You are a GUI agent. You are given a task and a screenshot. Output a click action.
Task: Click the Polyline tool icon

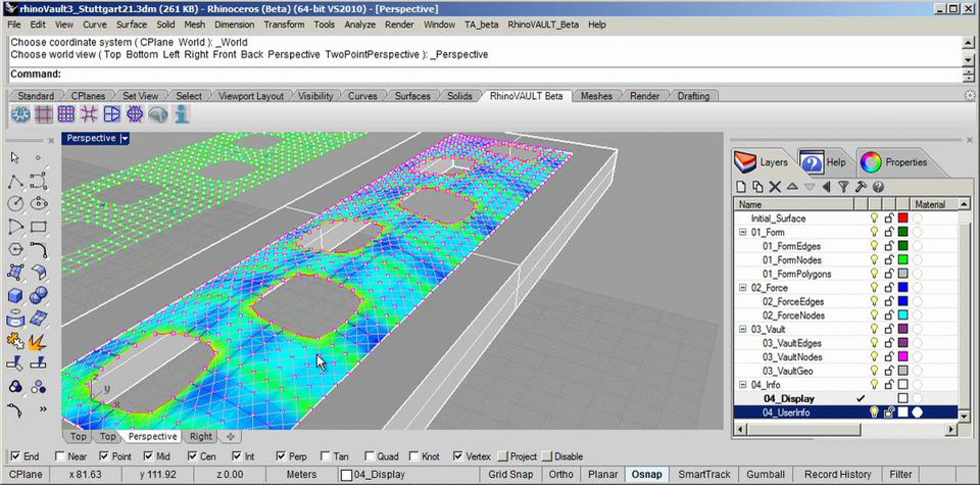pyautogui.click(x=16, y=181)
